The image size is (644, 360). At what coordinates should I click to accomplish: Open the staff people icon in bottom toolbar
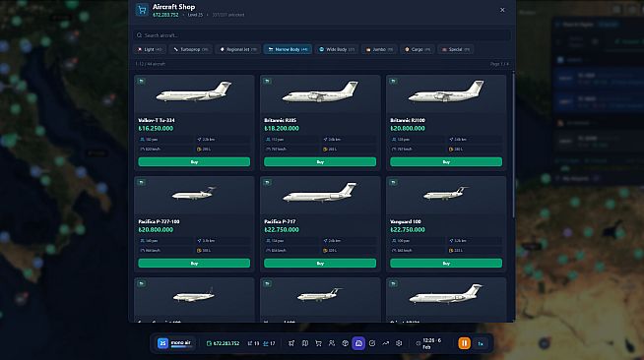tap(332, 343)
